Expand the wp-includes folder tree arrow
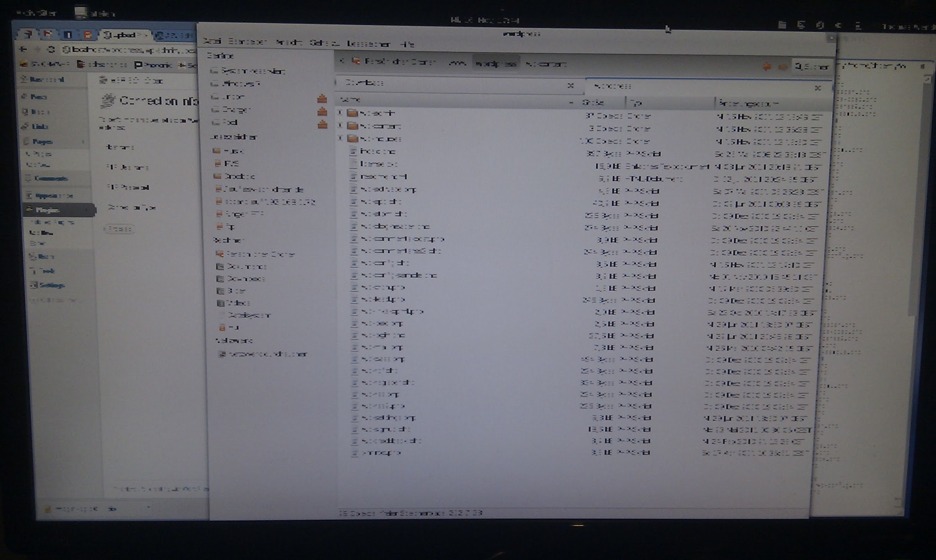The width and height of the screenshot is (936, 560). (x=340, y=138)
